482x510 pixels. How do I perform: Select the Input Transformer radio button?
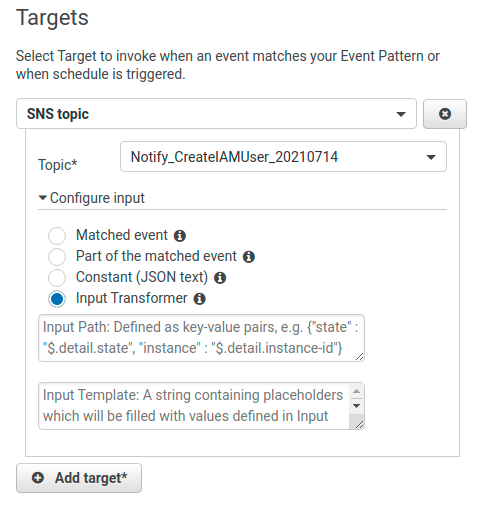tap(57, 299)
